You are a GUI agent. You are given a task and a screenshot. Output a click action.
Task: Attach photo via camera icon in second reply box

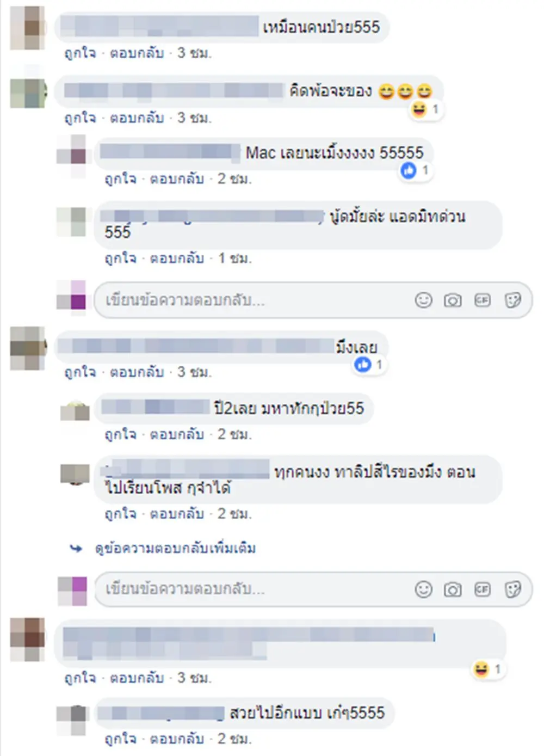pyautogui.click(x=453, y=589)
